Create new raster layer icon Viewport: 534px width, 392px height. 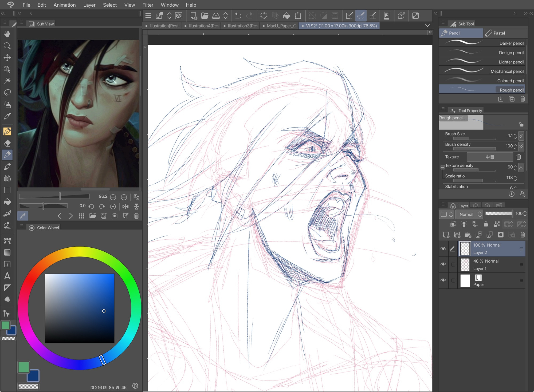pyautogui.click(x=446, y=235)
